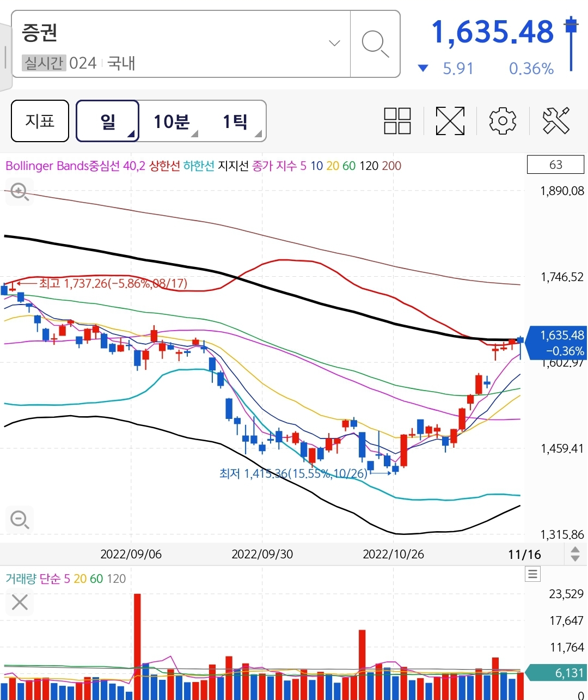The image size is (588, 700).
Task: Click the 실시간 realtime badge
Action: pos(44,63)
